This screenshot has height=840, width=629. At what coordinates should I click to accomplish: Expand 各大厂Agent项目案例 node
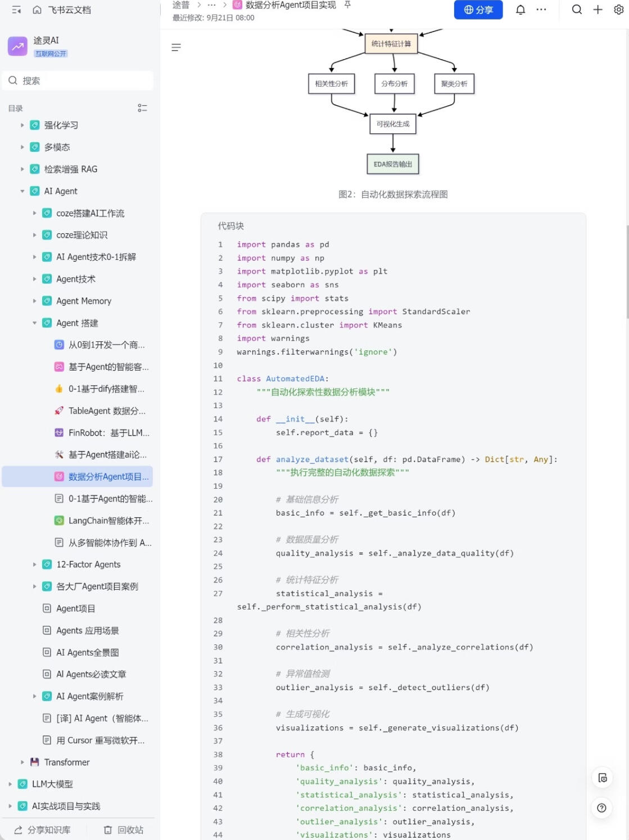pos(34,586)
